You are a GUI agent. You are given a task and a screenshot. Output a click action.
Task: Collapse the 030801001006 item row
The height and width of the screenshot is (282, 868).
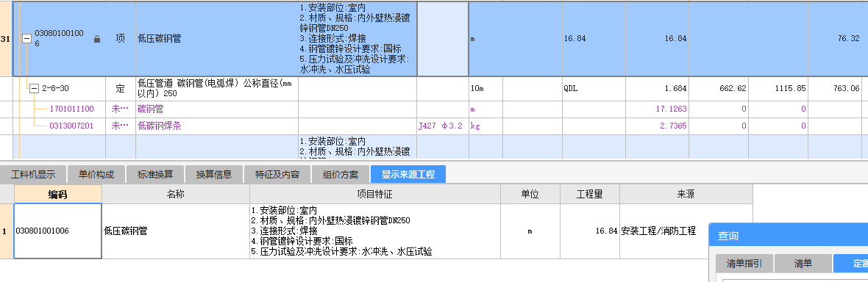pyautogui.click(x=26, y=39)
